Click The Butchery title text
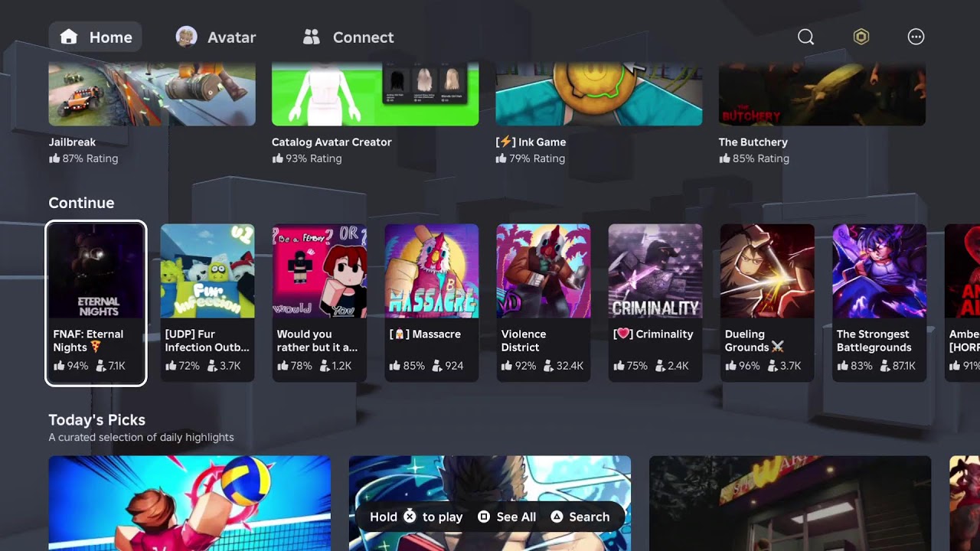Image resolution: width=980 pixels, height=551 pixels. point(753,142)
